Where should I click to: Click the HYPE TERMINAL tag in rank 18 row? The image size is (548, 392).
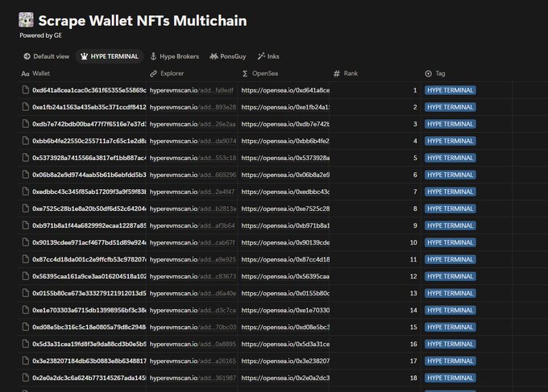click(x=450, y=378)
